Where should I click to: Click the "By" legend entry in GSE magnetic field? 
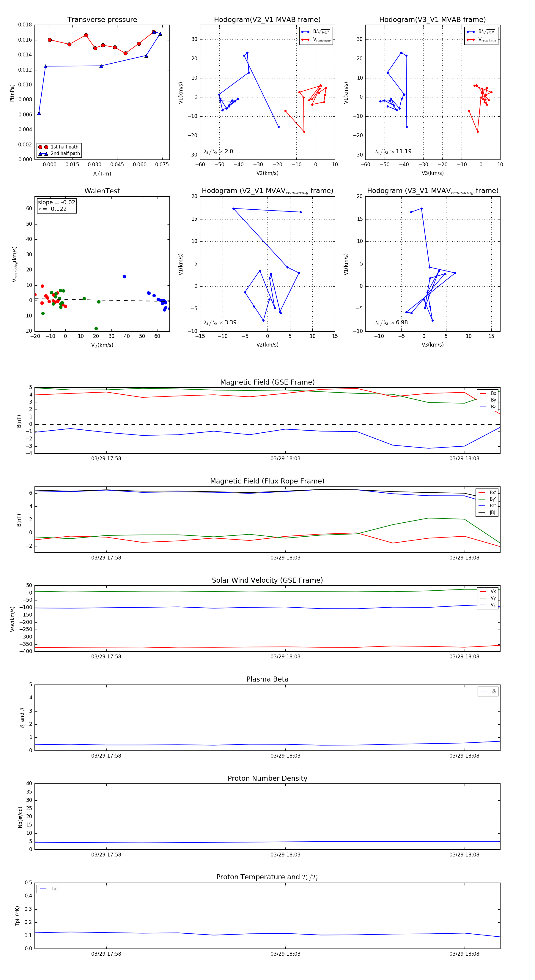pos(488,400)
